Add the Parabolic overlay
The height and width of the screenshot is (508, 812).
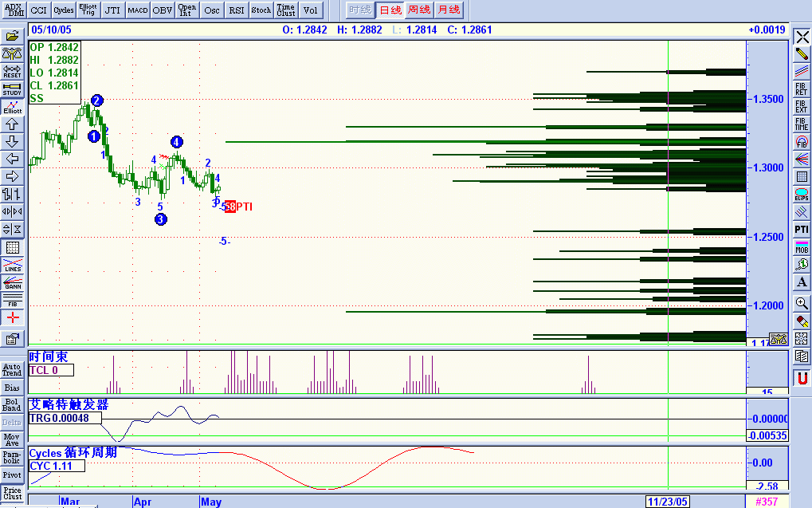point(13,458)
